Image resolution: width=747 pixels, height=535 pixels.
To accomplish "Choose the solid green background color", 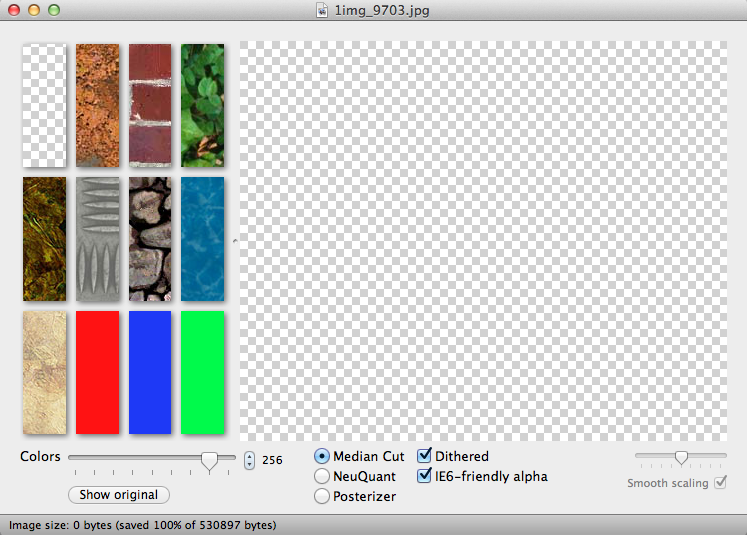I will pos(202,373).
